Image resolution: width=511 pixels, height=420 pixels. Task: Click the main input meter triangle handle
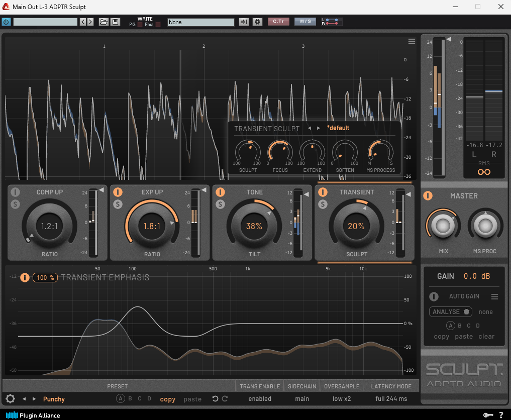click(x=449, y=39)
